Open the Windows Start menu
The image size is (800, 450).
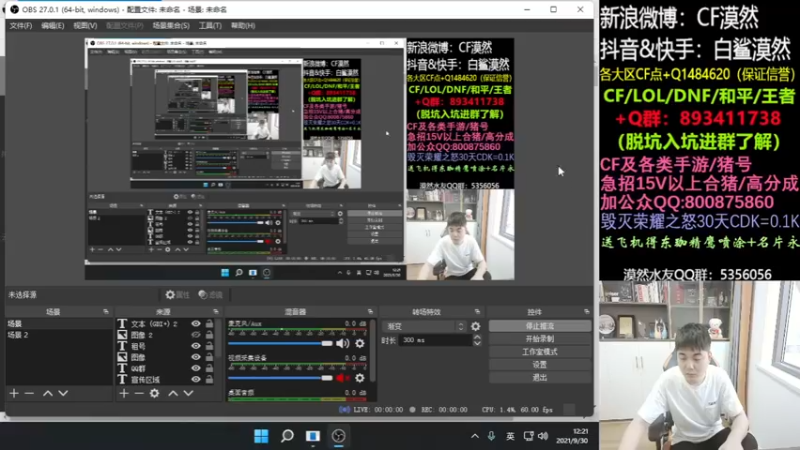(261, 436)
